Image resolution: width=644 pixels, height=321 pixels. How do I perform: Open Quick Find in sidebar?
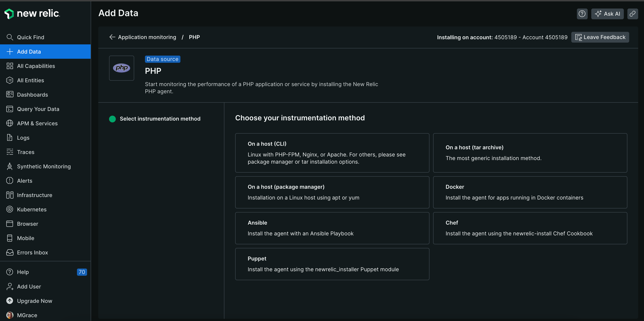click(45, 37)
